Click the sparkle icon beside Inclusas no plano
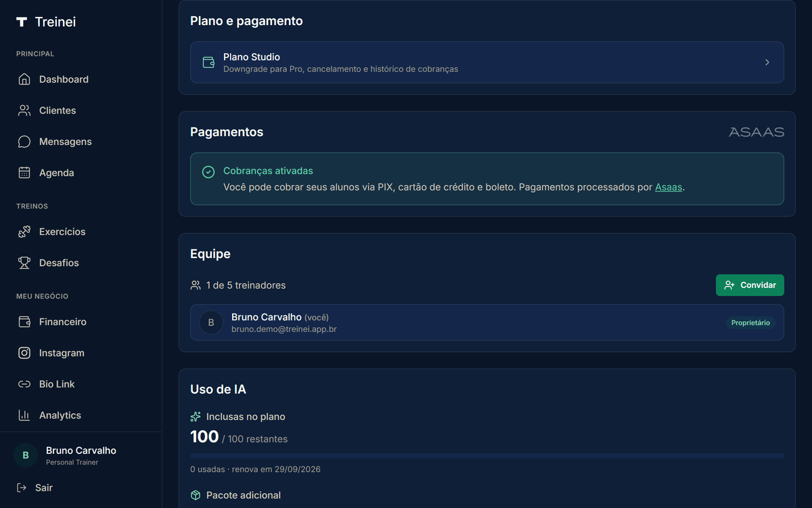The height and width of the screenshot is (508, 812). tap(196, 417)
